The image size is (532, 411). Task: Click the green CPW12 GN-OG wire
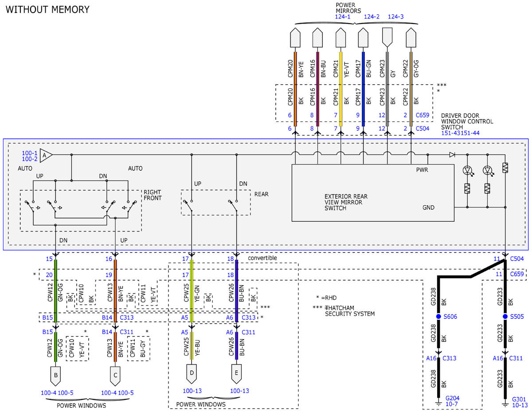tap(56, 290)
